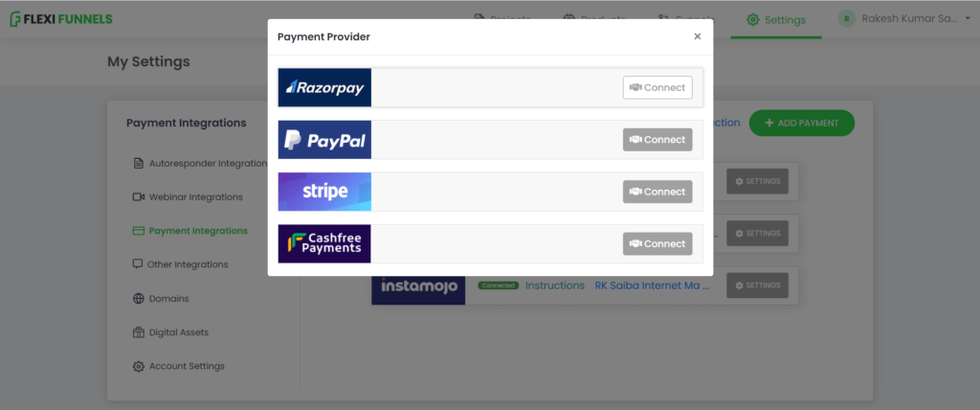Click the Webinar video camera icon
The height and width of the screenshot is (410, 980).
pyautogui.click(x=139, y=197)
